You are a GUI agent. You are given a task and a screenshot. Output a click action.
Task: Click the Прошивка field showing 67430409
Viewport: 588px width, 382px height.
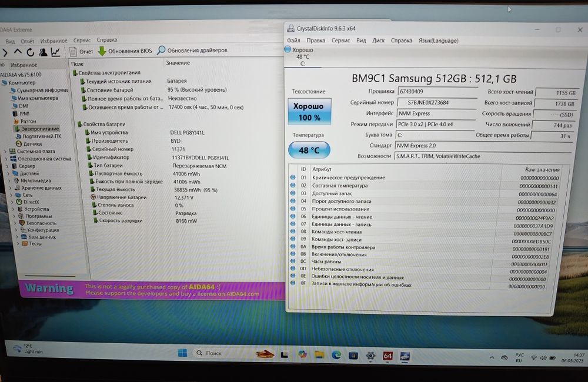tap(437, 91)
